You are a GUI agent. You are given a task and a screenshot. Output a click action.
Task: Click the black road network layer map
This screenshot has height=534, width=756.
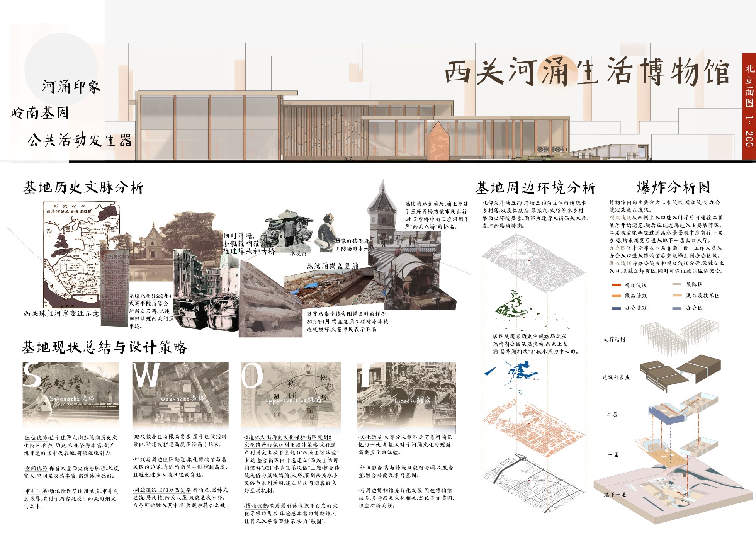click(x=534, y=483)
